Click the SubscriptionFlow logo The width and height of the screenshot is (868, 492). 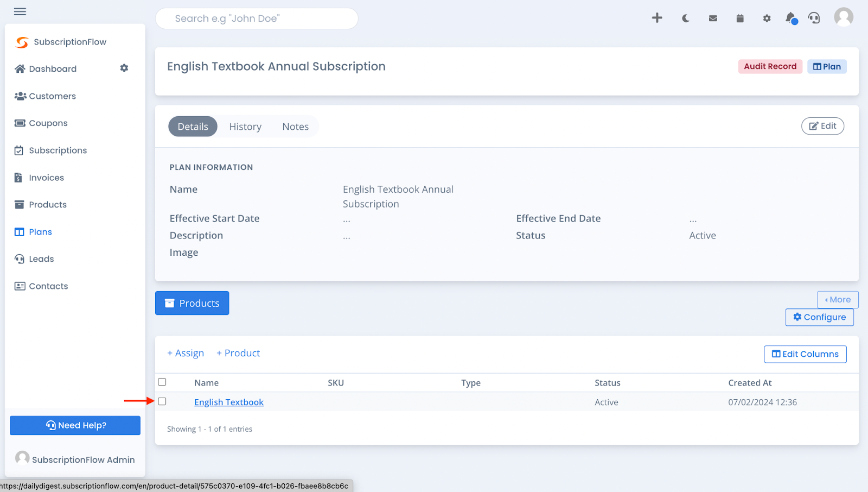click(x=61, y=42)
